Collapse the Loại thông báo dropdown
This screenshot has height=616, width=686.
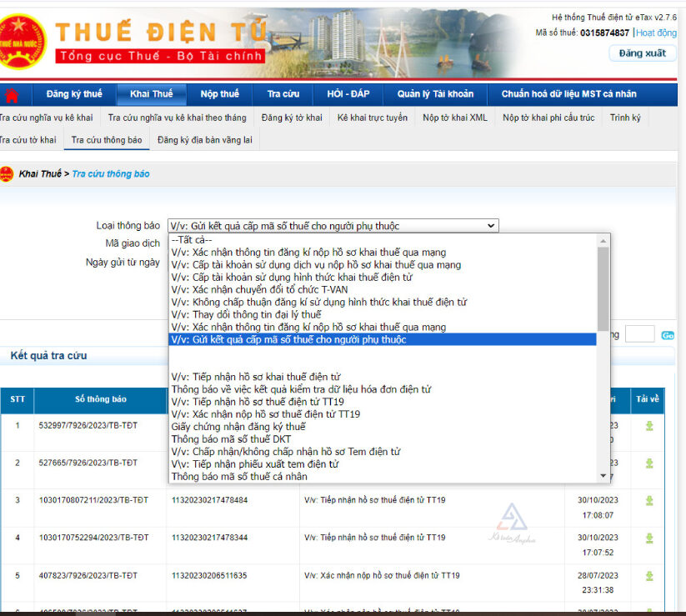tap(491, 226)
